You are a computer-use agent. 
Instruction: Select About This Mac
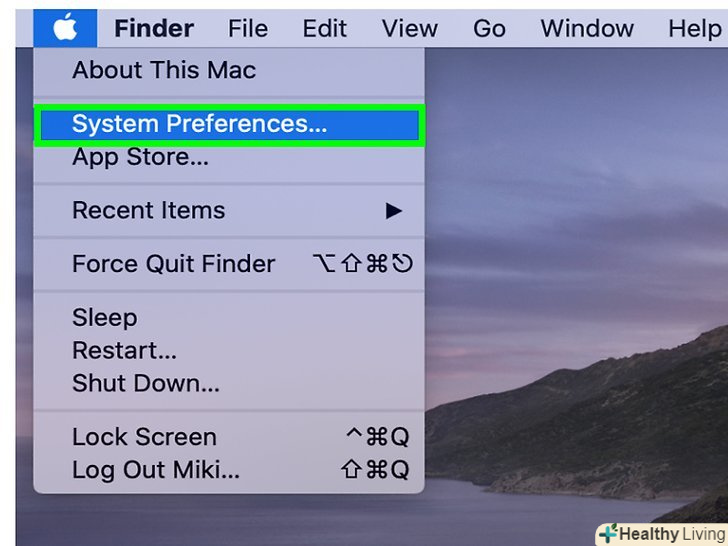[x=164, y=70]
